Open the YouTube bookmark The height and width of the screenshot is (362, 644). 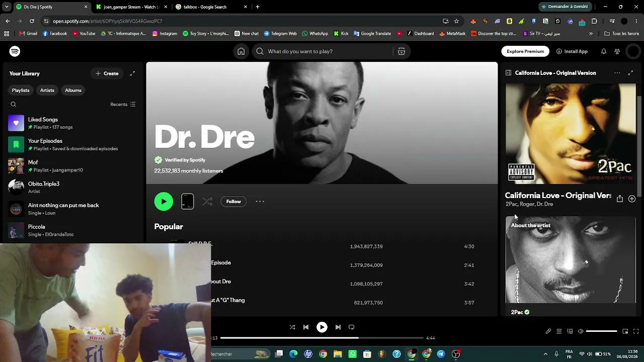coord(84,34)
